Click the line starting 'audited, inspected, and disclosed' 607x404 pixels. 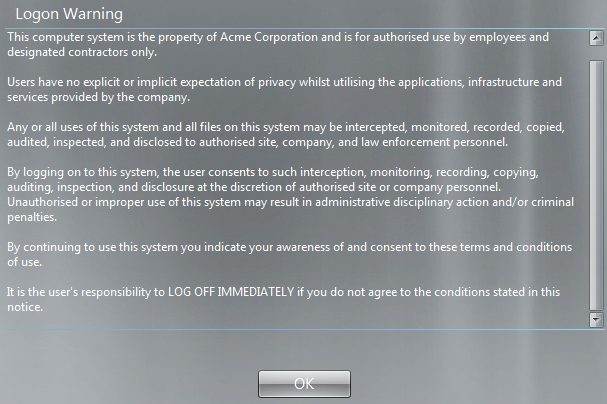point(257,142)
